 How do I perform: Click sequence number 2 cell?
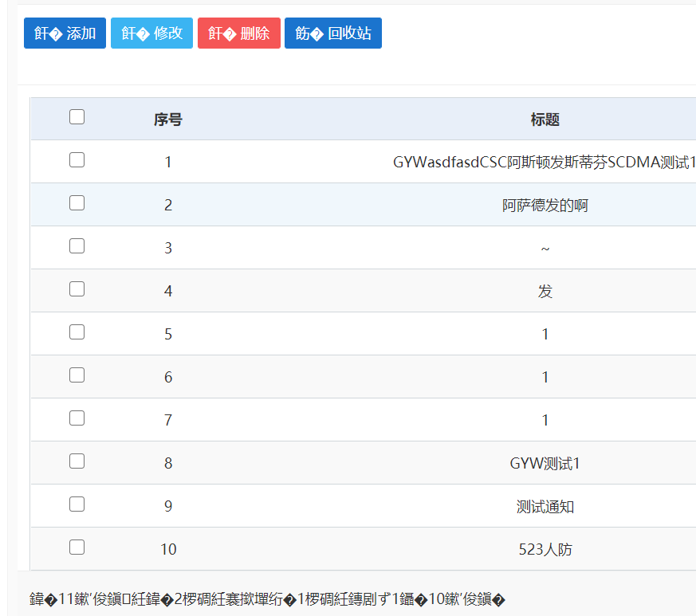tap(168, 205)
